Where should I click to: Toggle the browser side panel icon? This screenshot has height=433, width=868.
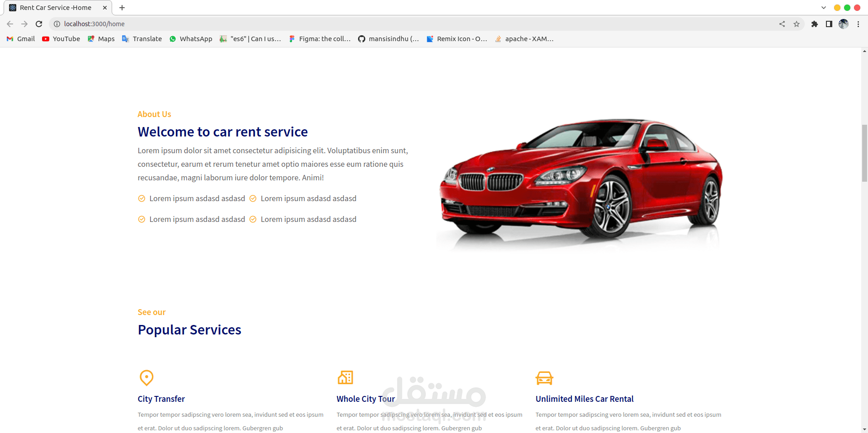pyautogui.click(x=829, y=24)
